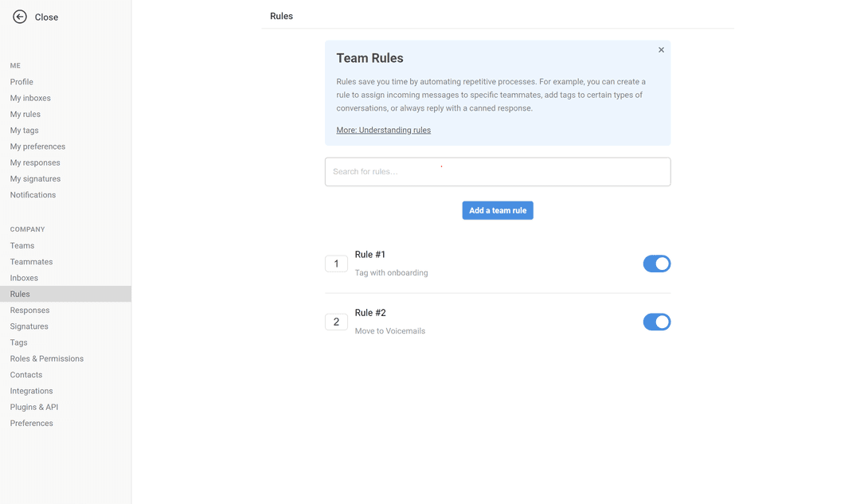860x504 pixels.
Task: Open the Integrations page
Action: (x=31, y=391)
